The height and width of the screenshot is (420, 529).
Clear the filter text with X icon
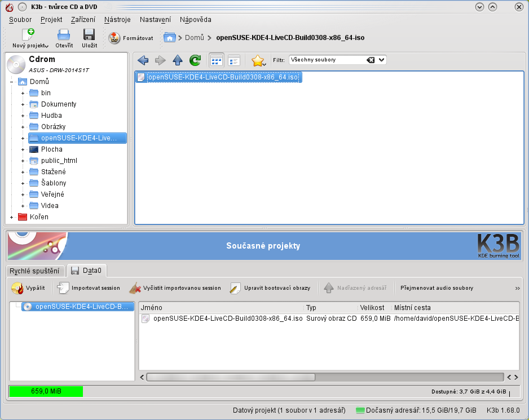click(371, 60)
